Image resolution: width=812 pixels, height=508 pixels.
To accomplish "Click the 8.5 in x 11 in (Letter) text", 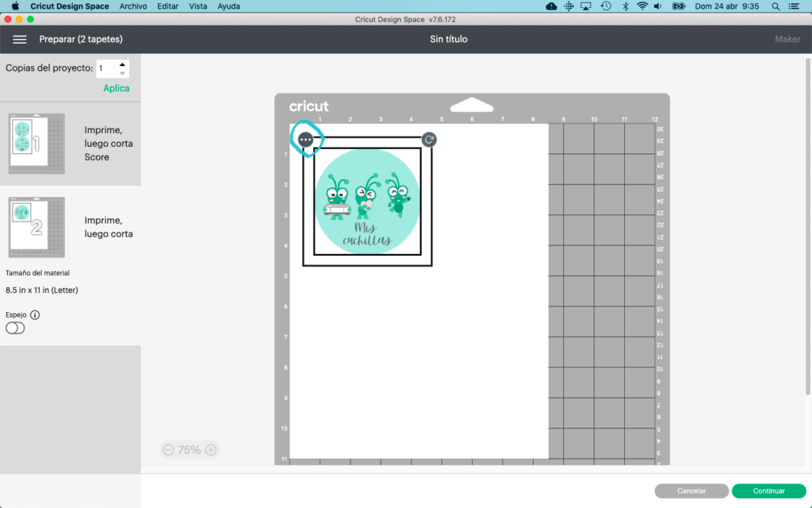I will [42, 291].
